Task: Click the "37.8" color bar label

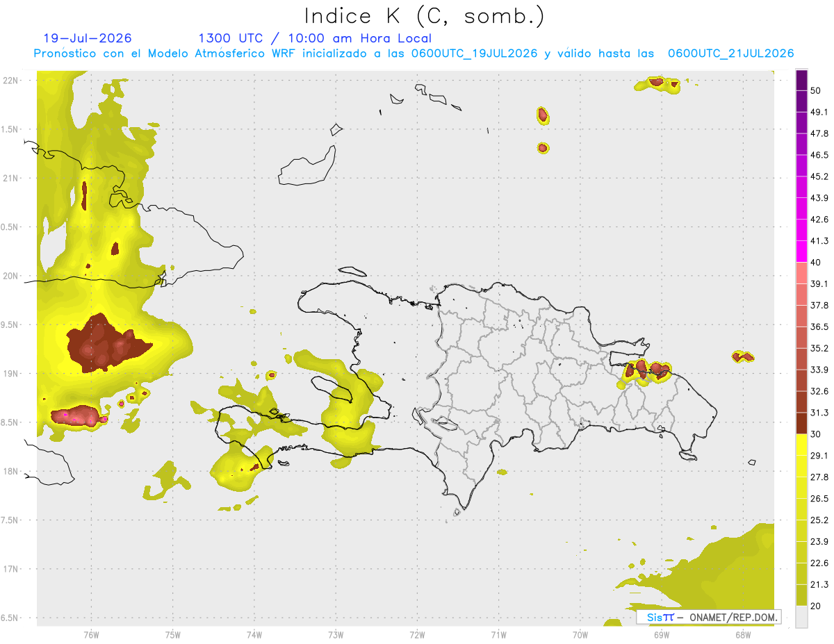Action: point(819,305)
